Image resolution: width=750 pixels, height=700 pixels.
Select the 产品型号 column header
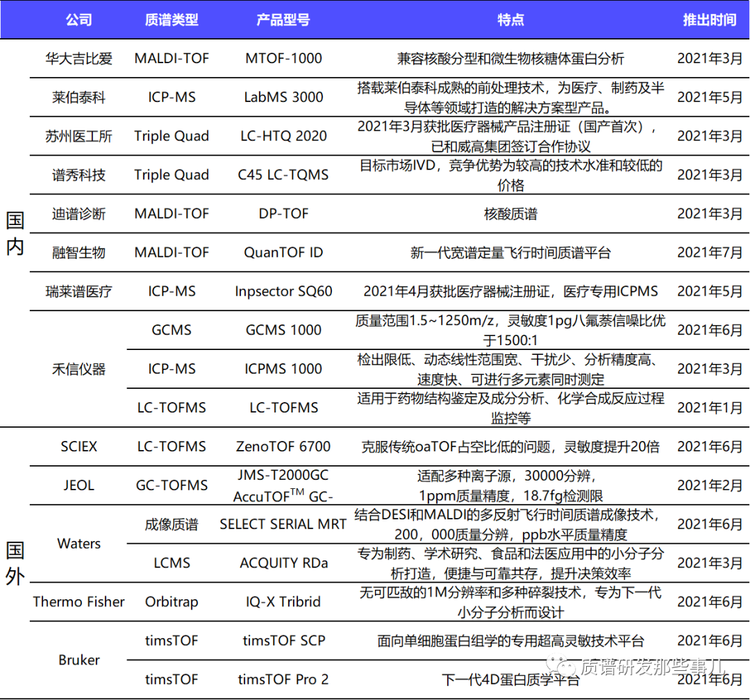[x=283, y=19]
